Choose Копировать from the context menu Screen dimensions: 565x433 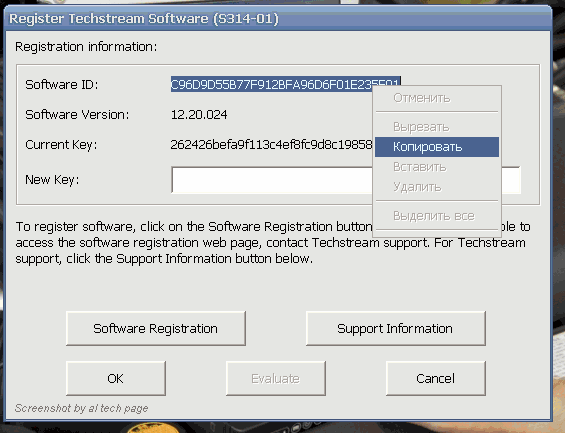(x=437, y=147)
